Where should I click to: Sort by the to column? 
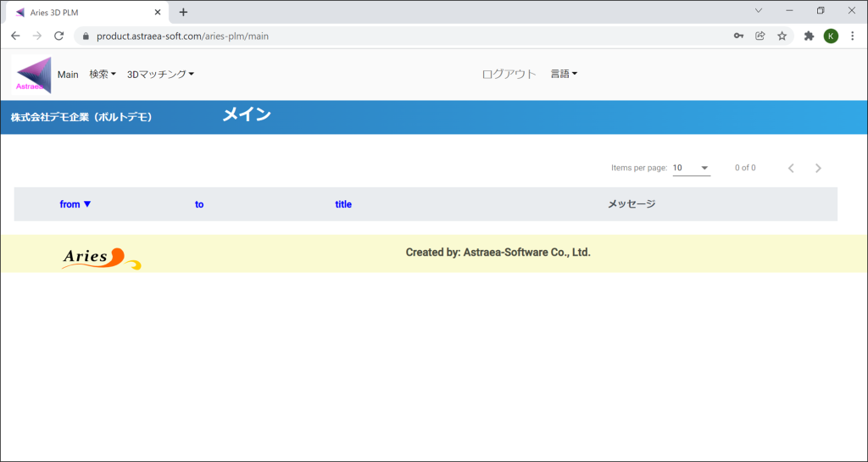(x=199, y=204)
